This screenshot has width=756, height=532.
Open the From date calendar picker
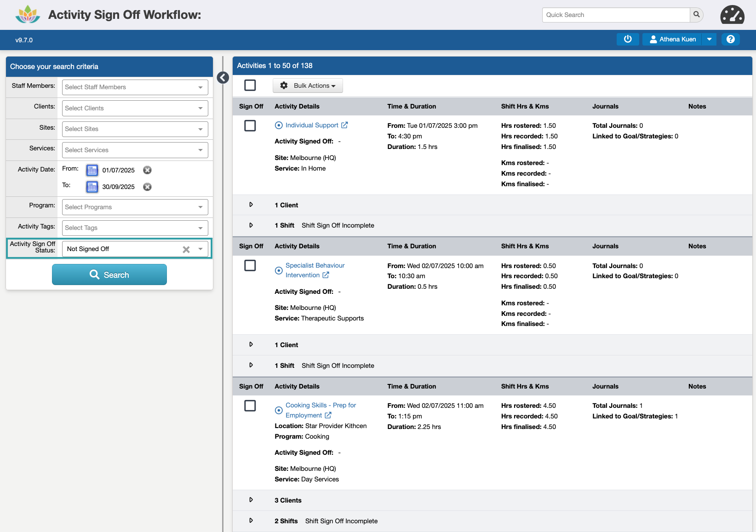(x=92, y=170)
